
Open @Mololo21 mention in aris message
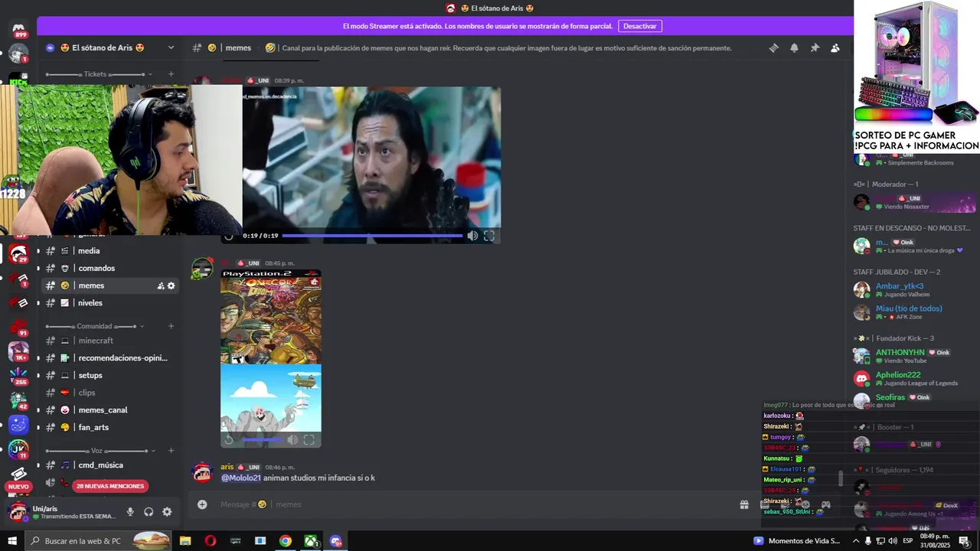click(240, 478)
